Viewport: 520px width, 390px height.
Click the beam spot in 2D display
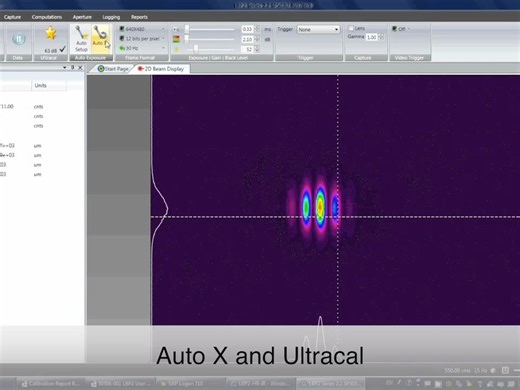[x=320, y=207]
